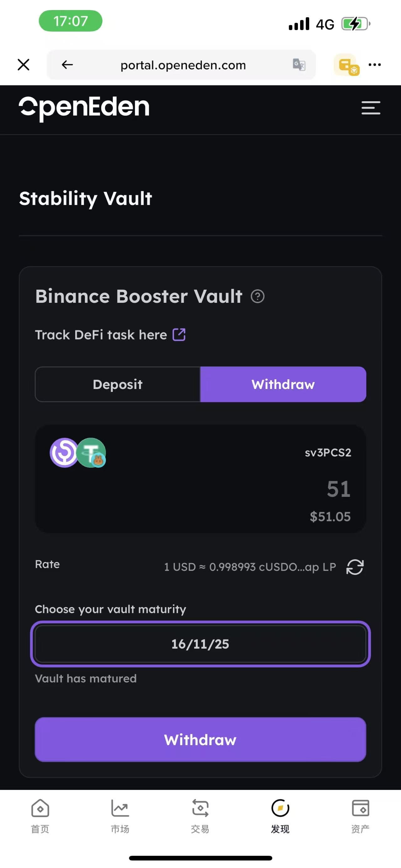Open the 市场 markets tab
Image resolution: width=401 pixels, height=868 pixels.
point(120,815)
